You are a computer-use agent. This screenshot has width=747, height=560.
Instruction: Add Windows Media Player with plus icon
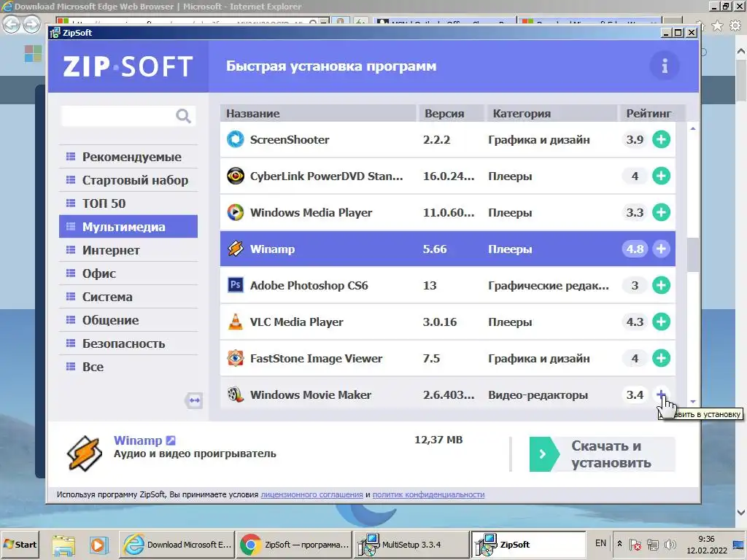(661, 212)
